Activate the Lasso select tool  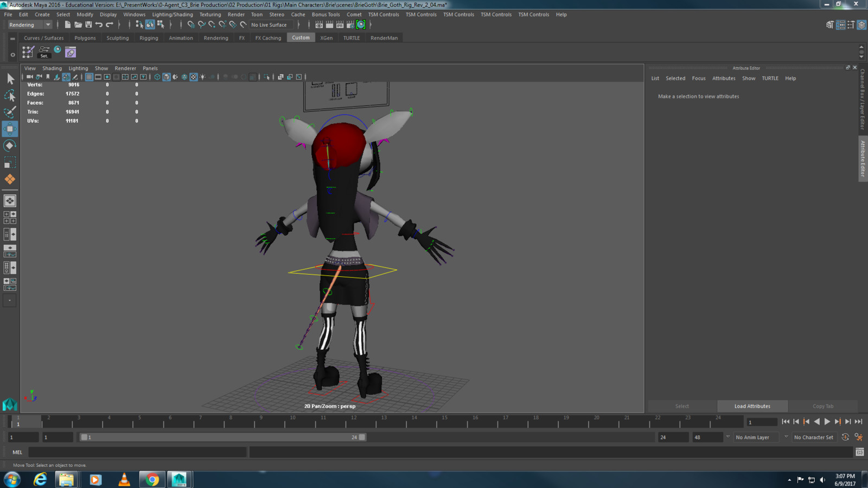10,96
